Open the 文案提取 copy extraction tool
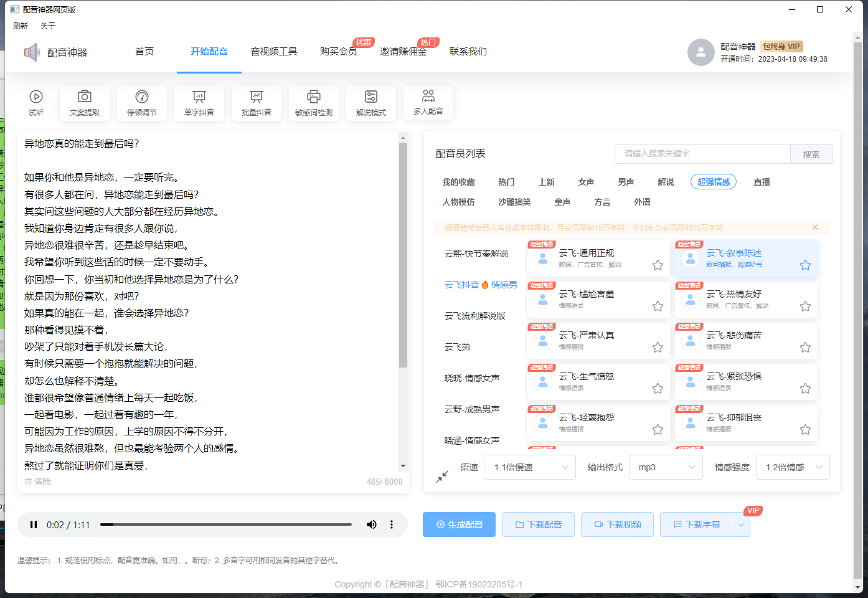The width and height of the screenshot is (868, 598). (84, 103)
